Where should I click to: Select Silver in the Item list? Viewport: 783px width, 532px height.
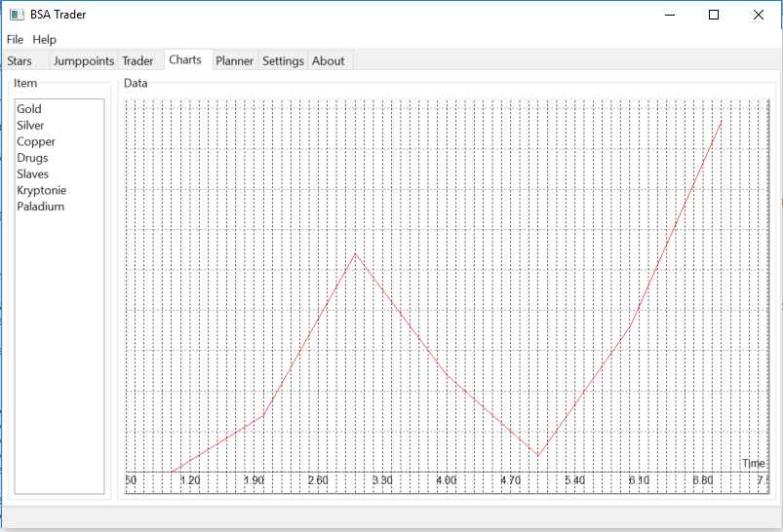click(x=30, y=126)
